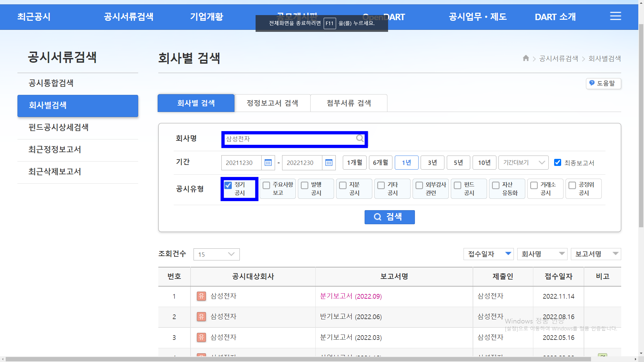Image resolution: width=644 pixels, height=362 pixels.
Task: Open the 최근공시 top menu
Action: pyautogui.click(x=34, y=17)
